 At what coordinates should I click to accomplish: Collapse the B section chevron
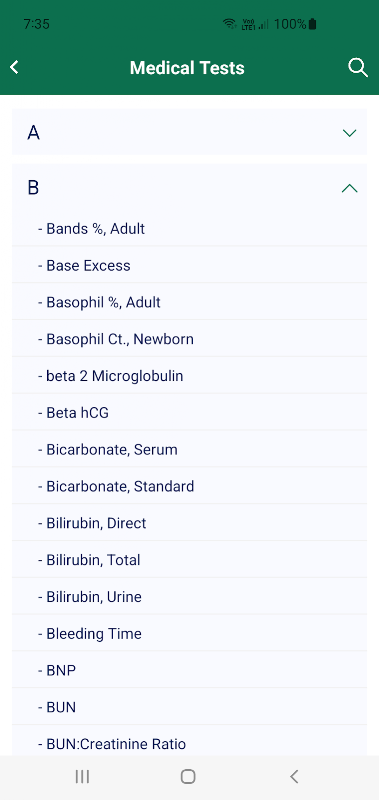pos(349,188)
